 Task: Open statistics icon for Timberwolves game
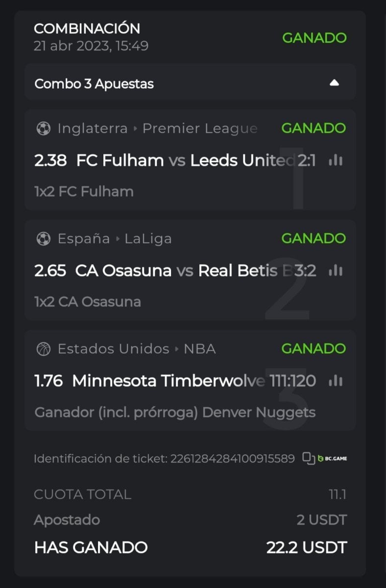click(336, 381)
